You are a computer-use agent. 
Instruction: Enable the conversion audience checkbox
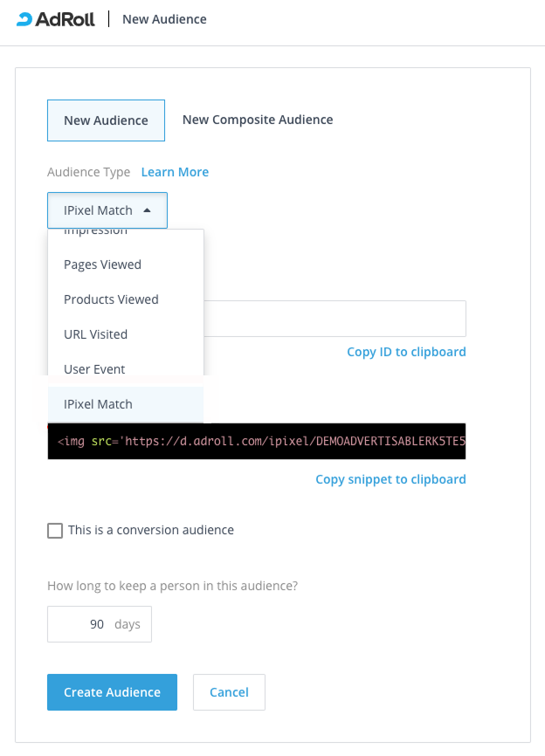(55, 531)
